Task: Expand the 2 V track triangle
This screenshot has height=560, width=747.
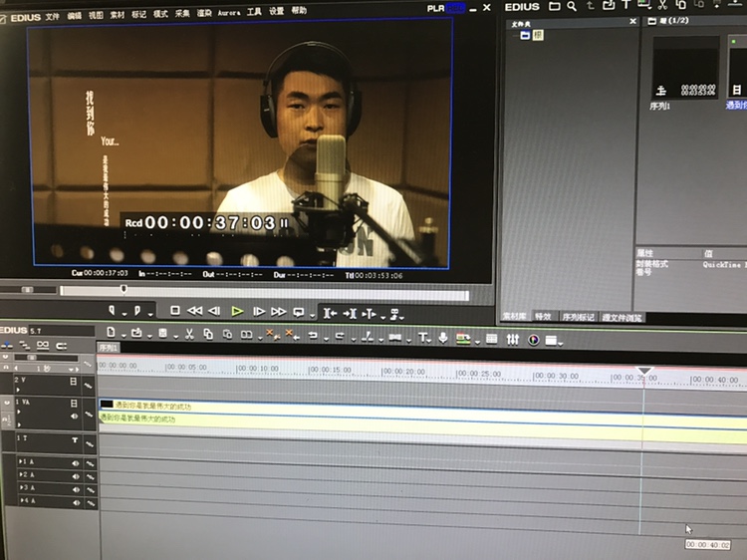Action: point(18,390)
